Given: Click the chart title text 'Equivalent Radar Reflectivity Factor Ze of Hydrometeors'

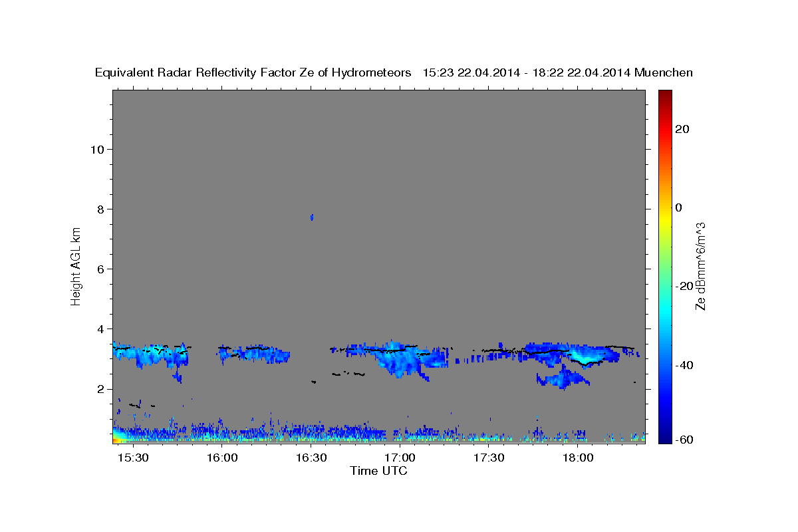Looking at the screenshot, I should tap(253, 73).
